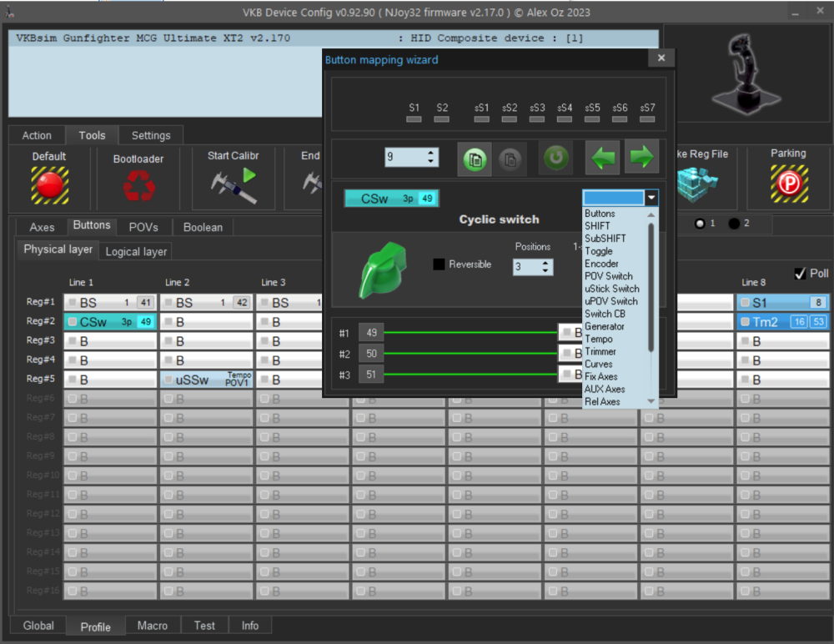The image size is (834, 644).
Task: Click the green copy icon in wizard
Action: pos(474,158)
